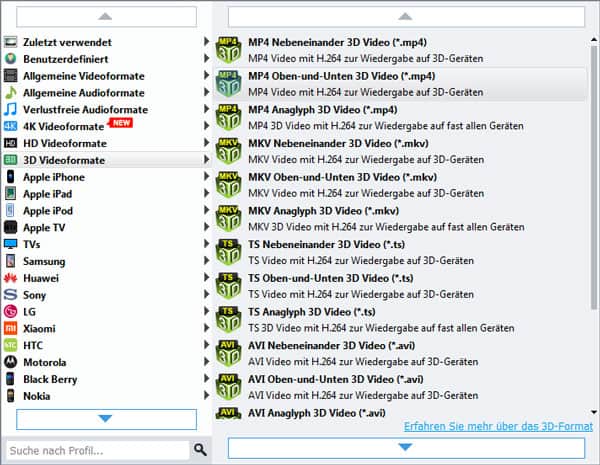Click the 3D Videoformate icon
Screen dimensions: 600x465
coord(10,160)
